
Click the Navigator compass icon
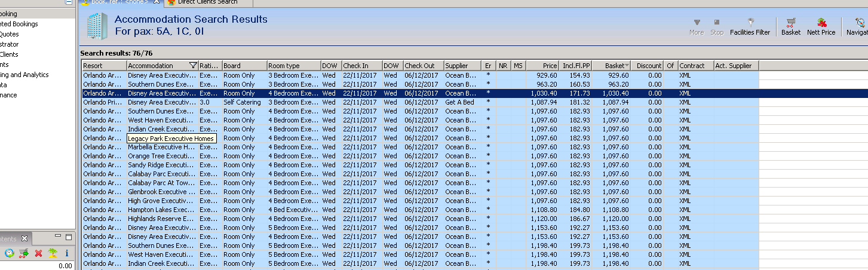pos(859,23)
